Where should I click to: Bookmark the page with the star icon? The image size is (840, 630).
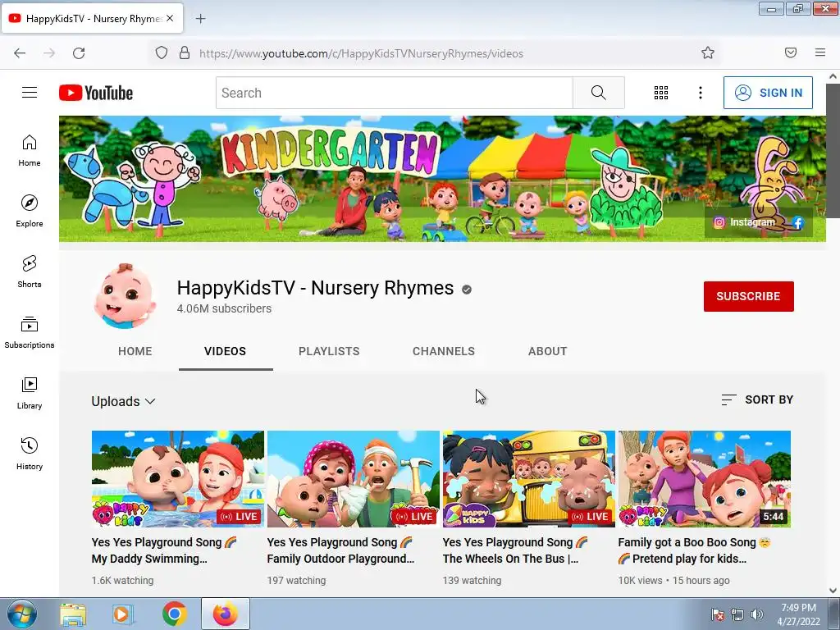pos(708,52)
